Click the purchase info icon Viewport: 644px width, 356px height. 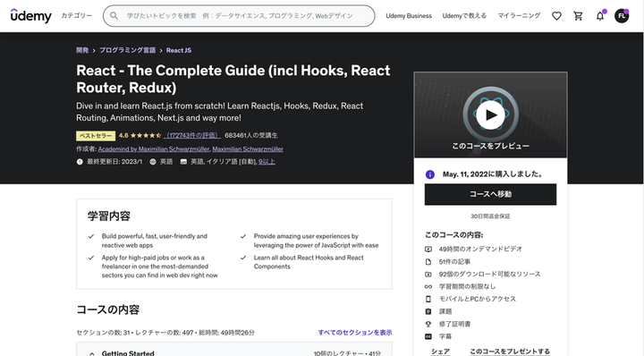430,174
